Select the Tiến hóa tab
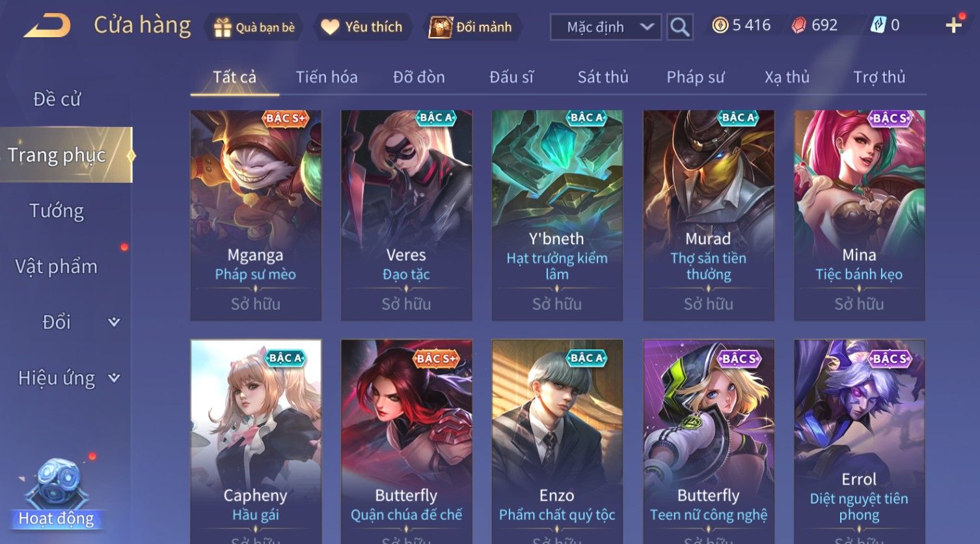The image size is (980, 544). point(327,77)
